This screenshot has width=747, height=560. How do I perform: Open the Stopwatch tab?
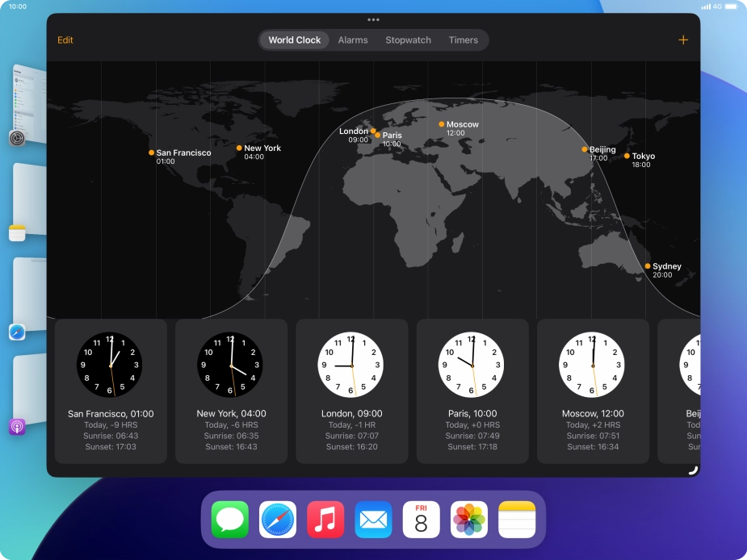click(408, 40)
